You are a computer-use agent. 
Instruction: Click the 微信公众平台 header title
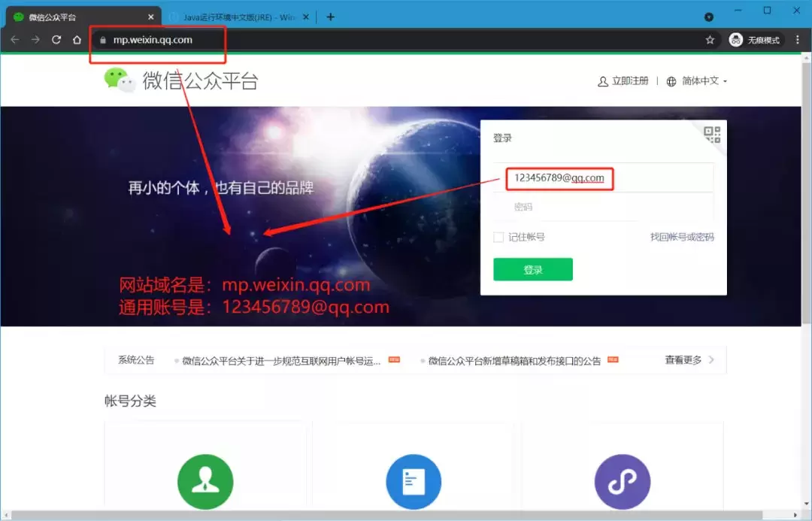click(200, 80)
